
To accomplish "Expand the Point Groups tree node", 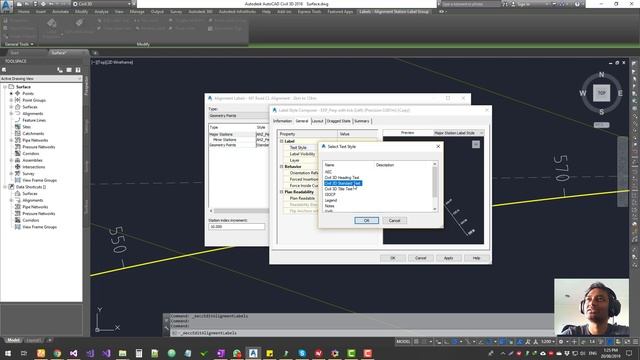I will 11,100.
